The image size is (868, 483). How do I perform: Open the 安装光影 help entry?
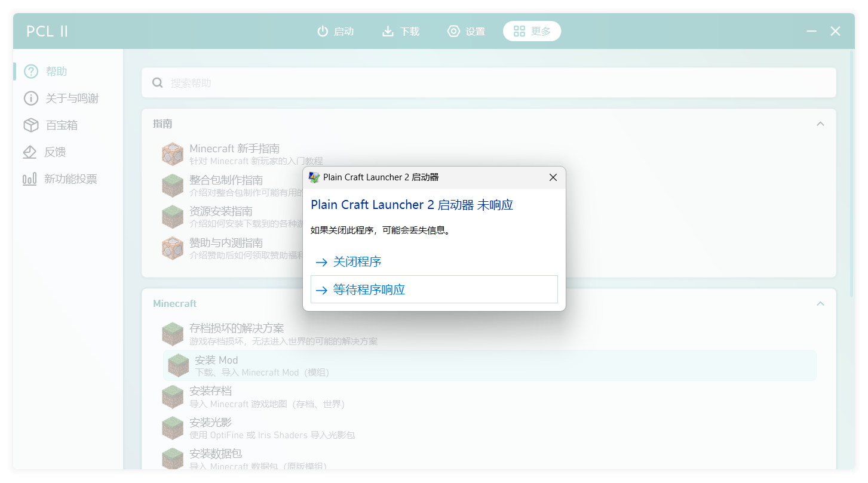(x=490, y=428)
